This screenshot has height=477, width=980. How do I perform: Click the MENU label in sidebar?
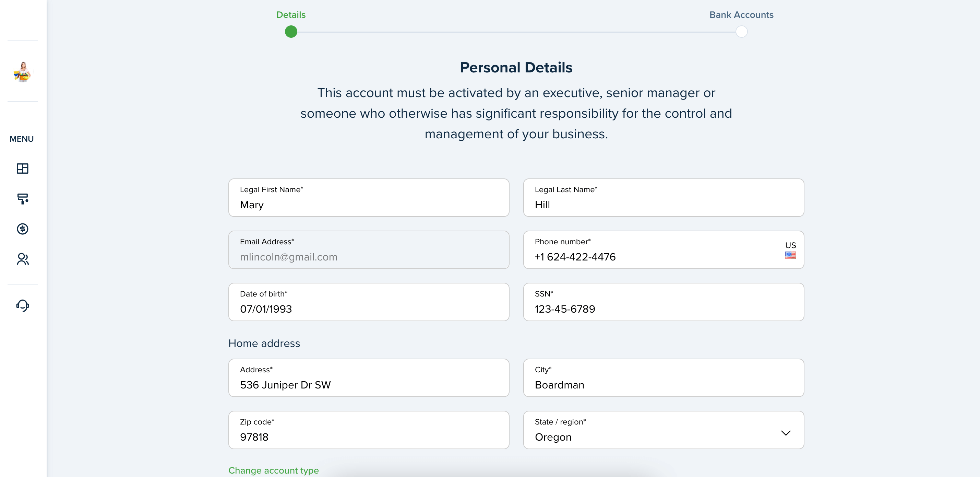[22, 139]
